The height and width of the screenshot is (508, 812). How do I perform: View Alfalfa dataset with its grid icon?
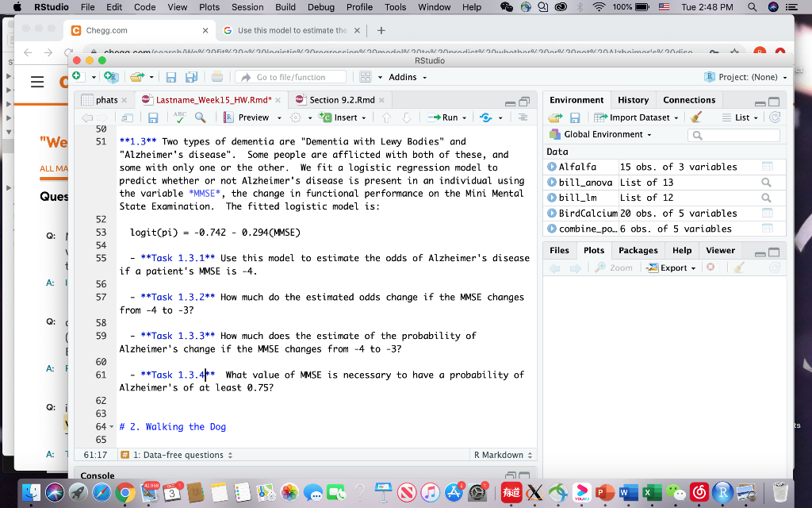pos(766,167)
